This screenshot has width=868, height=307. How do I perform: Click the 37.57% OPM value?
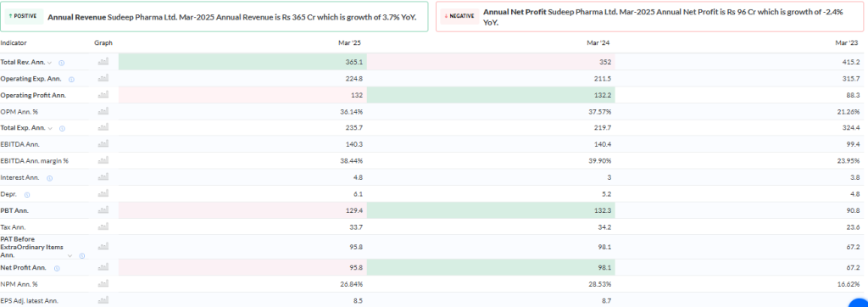coord(600,112)
